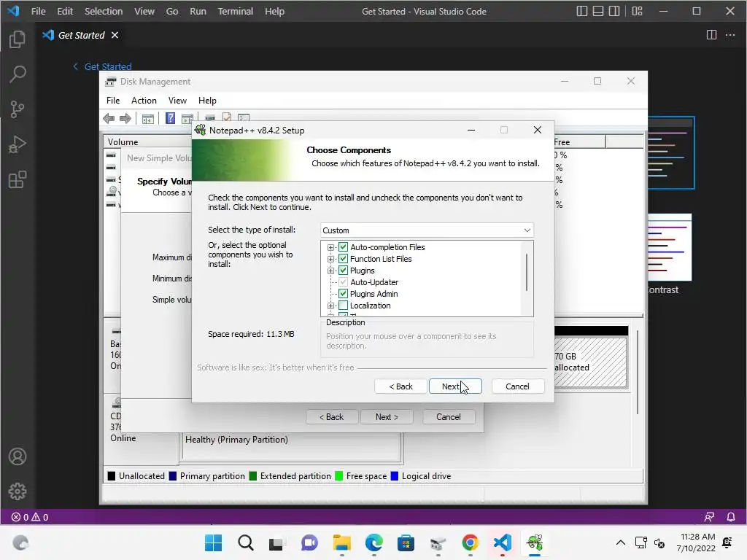This screenshot has height=560, width=747.
Task: Click Next in Notepad++ Setup
Action: pyautogui.click(x=455, y=386)
